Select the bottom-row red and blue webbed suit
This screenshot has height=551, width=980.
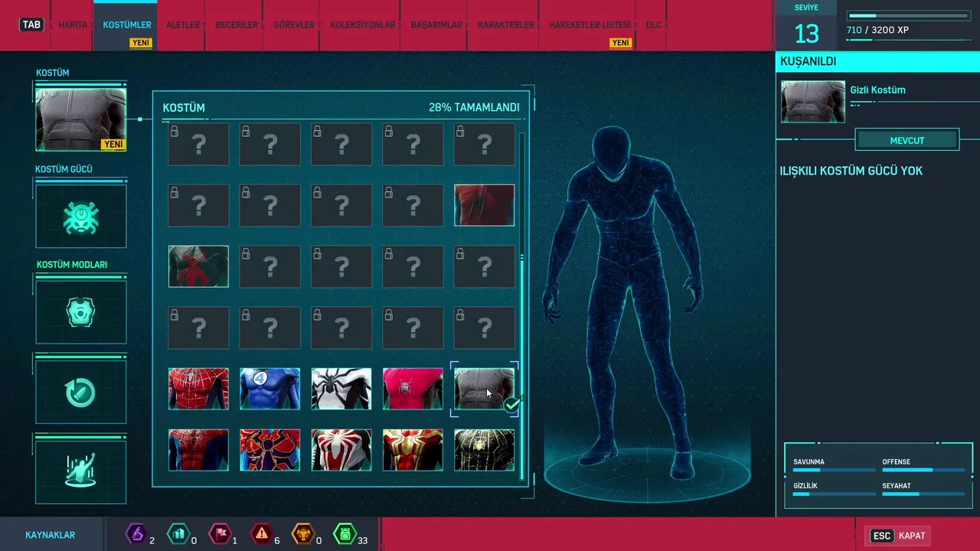pyautogui.click(x=198, y=450)
